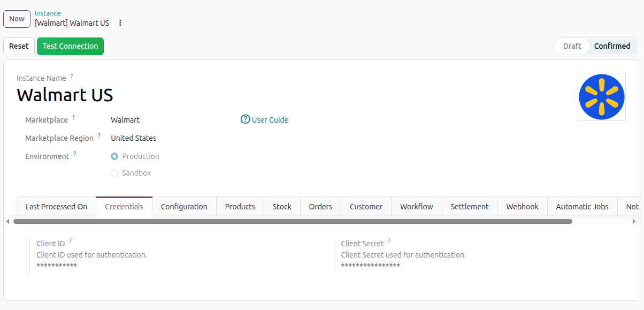Screen dimensions: 644x310
Task: Set status to Draft in the status bar
Action: tap(572, 46)
